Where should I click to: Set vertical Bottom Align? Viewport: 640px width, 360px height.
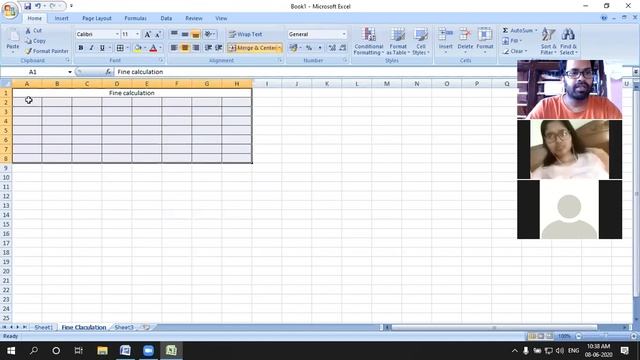pos(196,34)
